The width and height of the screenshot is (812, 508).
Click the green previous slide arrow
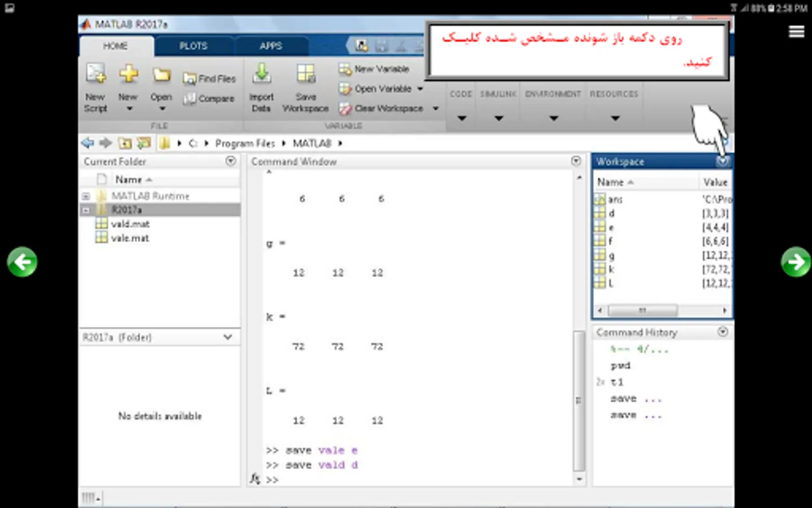click(x=22, y=262)
